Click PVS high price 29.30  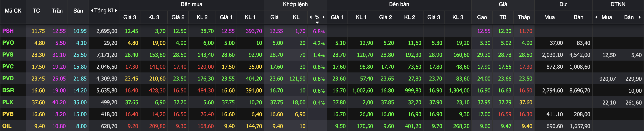[483, 55]
